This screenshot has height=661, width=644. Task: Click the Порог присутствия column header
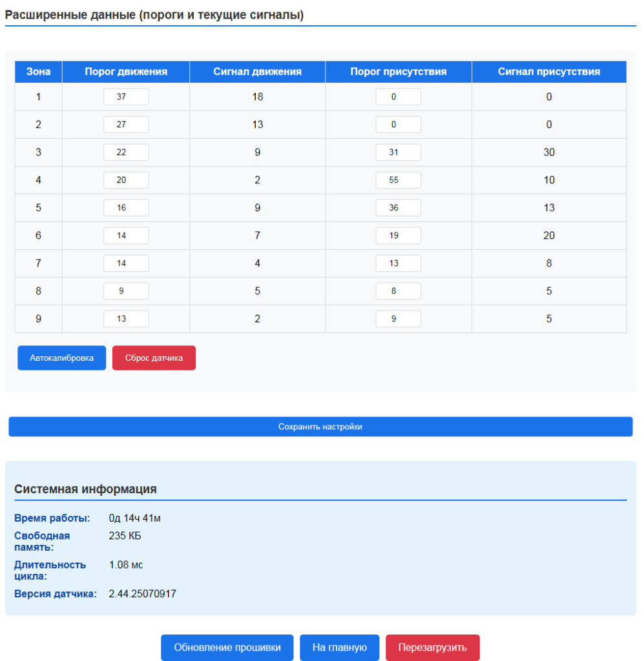point(398,72)
